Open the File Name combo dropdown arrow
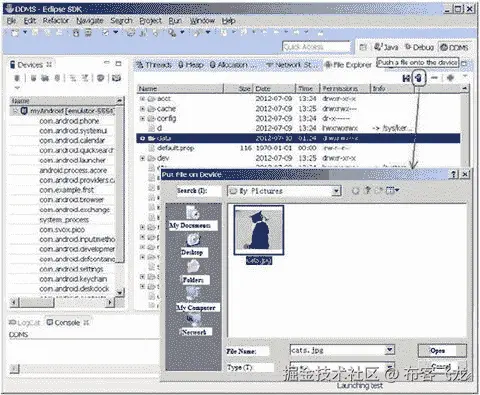The height and width of the screenshot is (395, 480). pos(389,350)
